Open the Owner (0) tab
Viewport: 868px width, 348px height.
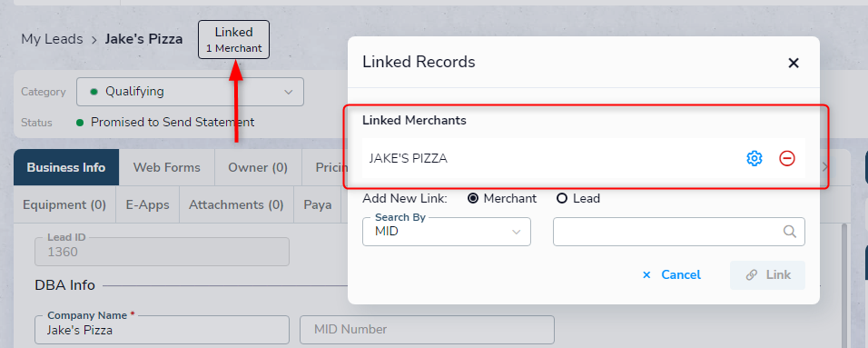click(x=258, y=167)
